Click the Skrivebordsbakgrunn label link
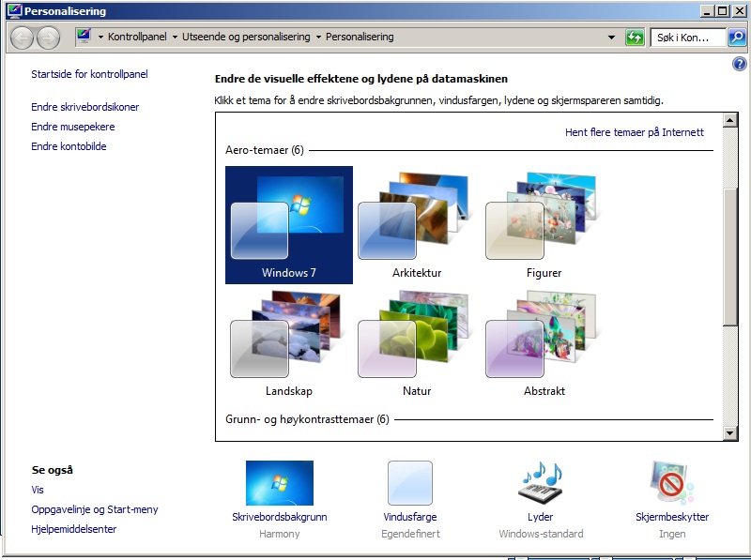Screen dimensions: 751x560 [279, 517]
